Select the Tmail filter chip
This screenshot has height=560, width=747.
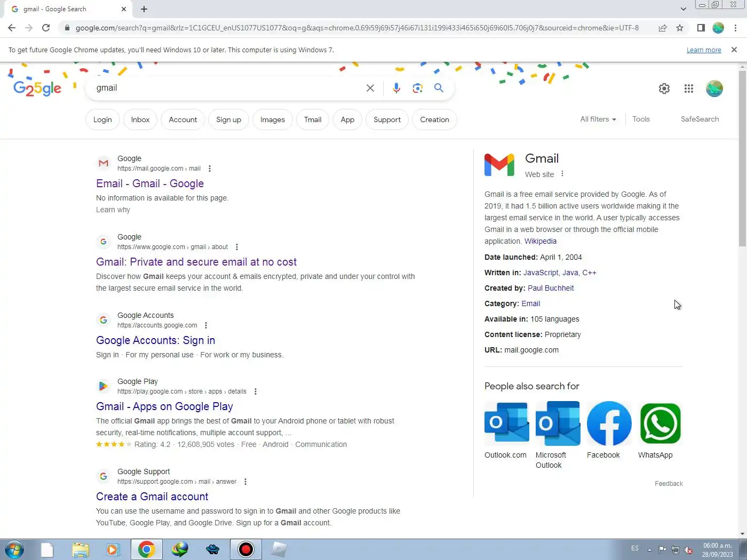[x=313, y=119]
